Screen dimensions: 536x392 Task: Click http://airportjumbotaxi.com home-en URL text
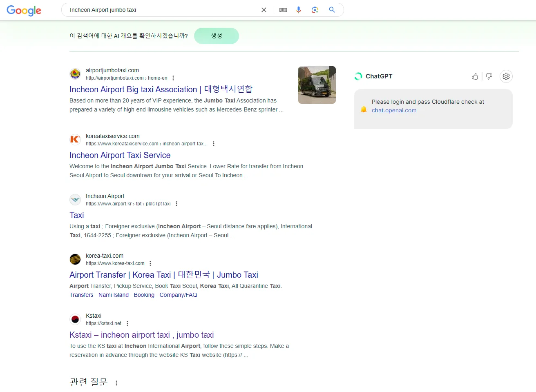(127, 78)
